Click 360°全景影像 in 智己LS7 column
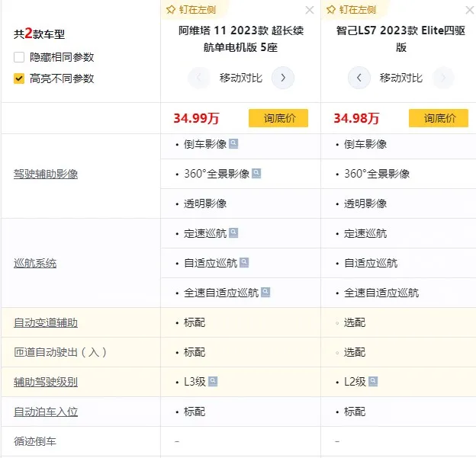The width and height of the screenshot is (476, 458). [377, 174]
